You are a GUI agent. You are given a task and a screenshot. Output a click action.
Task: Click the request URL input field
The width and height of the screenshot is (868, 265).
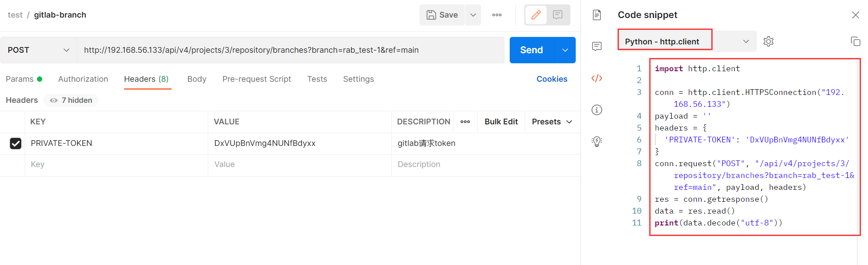(x=291, y=50)
